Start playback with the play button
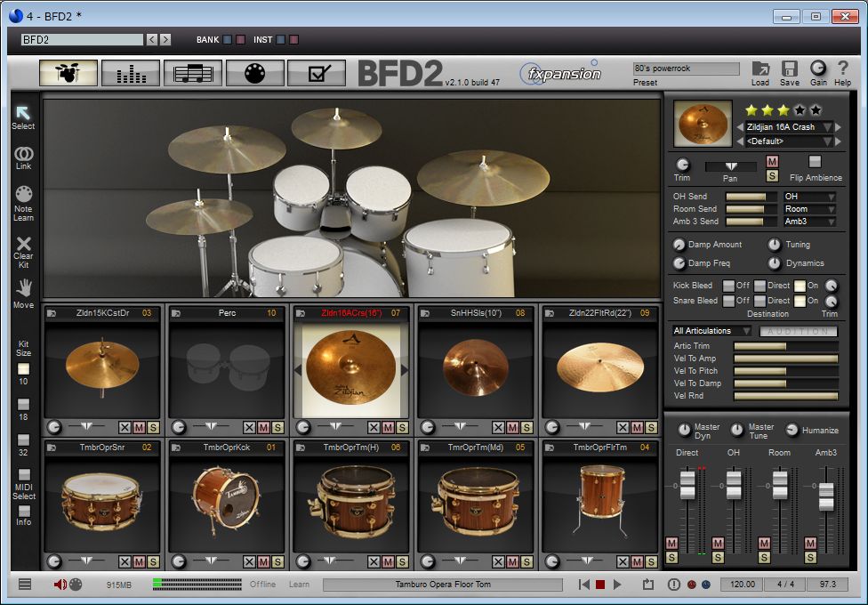This screenshot has width=868, height=605. [x=616, y=585]
